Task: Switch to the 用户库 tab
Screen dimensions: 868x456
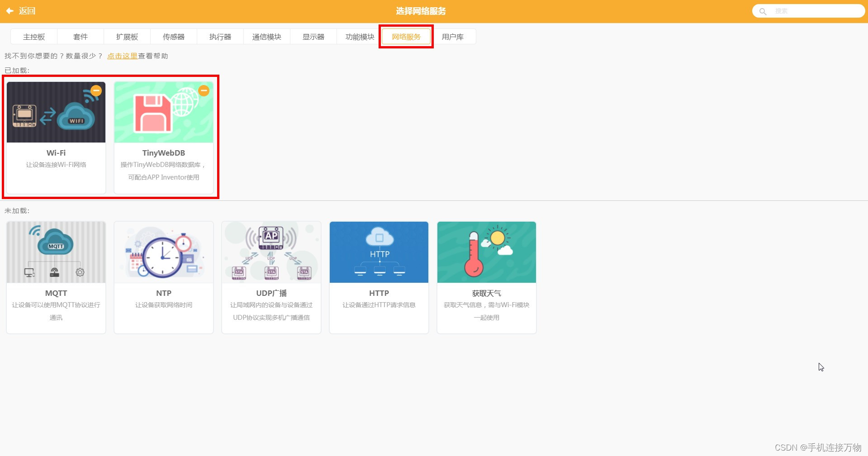Action: tap(454, 37)
